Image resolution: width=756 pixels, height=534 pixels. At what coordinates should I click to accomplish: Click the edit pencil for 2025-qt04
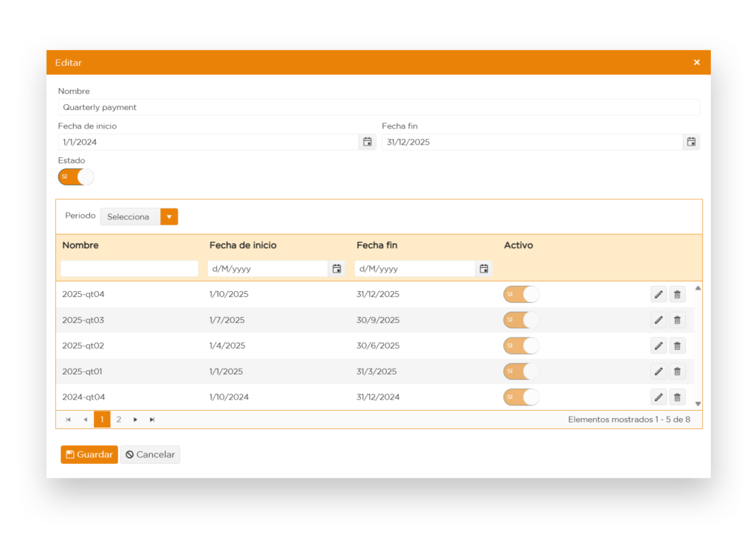658,295
